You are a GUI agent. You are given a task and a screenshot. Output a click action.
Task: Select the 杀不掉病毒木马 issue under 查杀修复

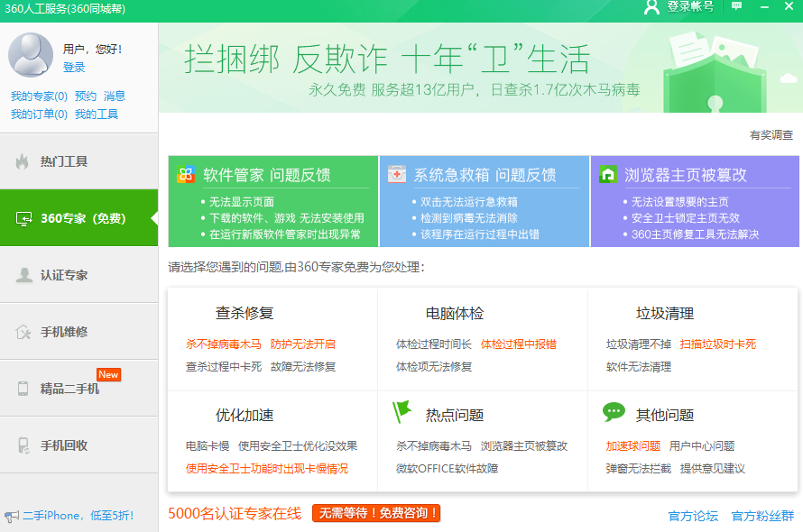pos(223,344)
